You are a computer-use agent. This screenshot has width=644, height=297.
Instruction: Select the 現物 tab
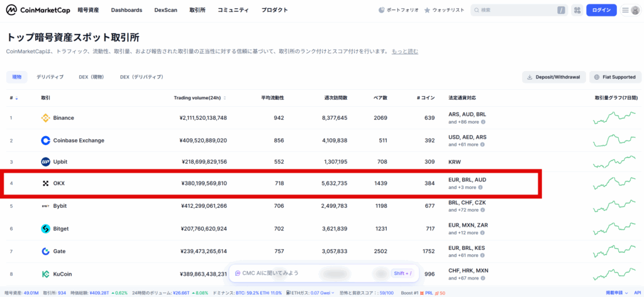click(x=17, y=77)
